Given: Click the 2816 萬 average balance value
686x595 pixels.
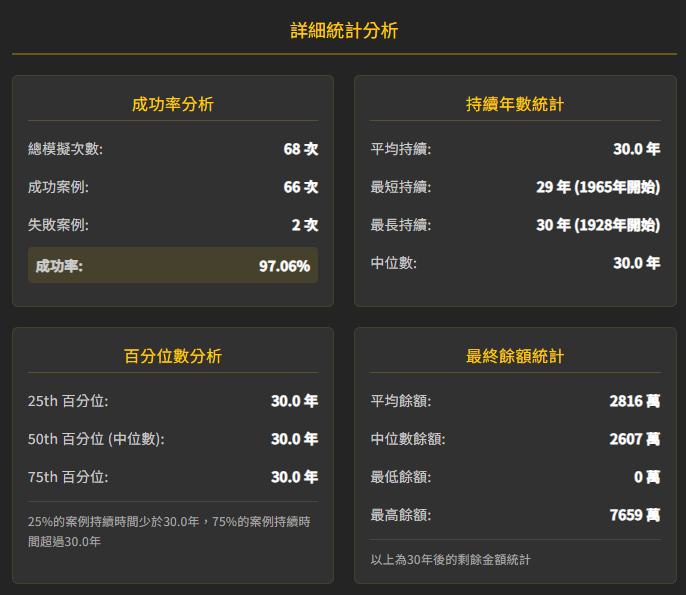Looking at the screenshot, I should [635, 401].
